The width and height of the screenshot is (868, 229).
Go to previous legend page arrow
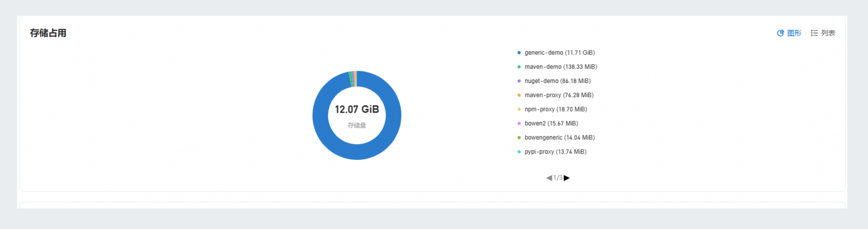[549, 178]
